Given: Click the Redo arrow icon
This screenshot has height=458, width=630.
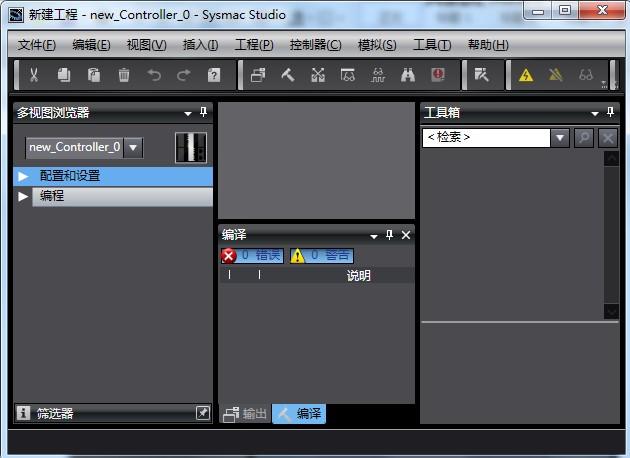Looking at the screenshot, I should [x=184, y=75].
